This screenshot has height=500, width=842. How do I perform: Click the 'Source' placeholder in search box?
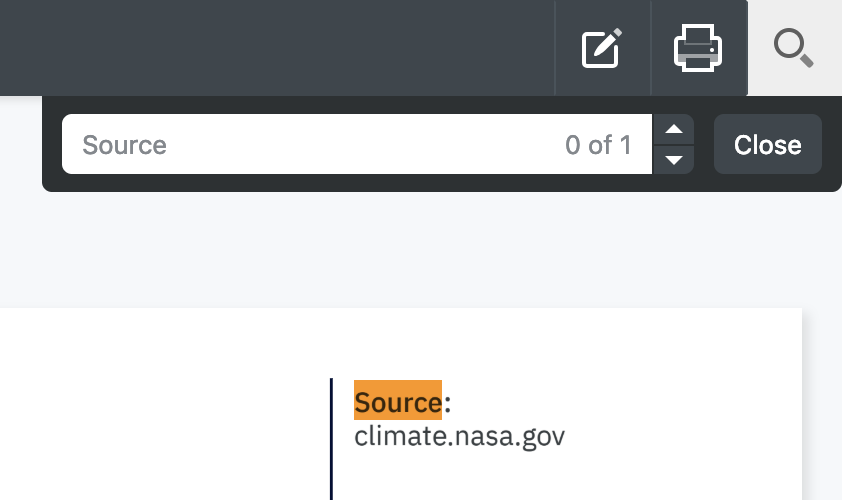[x=125, y=145]
